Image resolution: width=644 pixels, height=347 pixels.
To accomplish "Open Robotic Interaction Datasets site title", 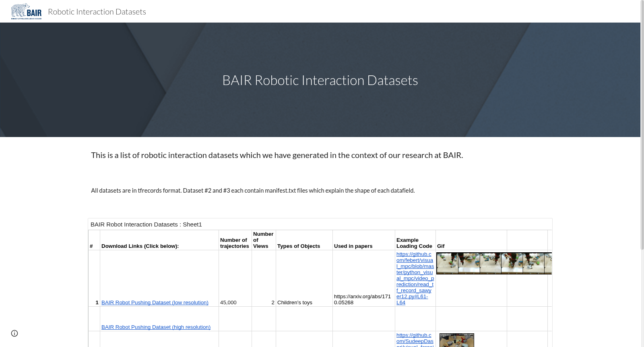I will [x=97, y=12].
